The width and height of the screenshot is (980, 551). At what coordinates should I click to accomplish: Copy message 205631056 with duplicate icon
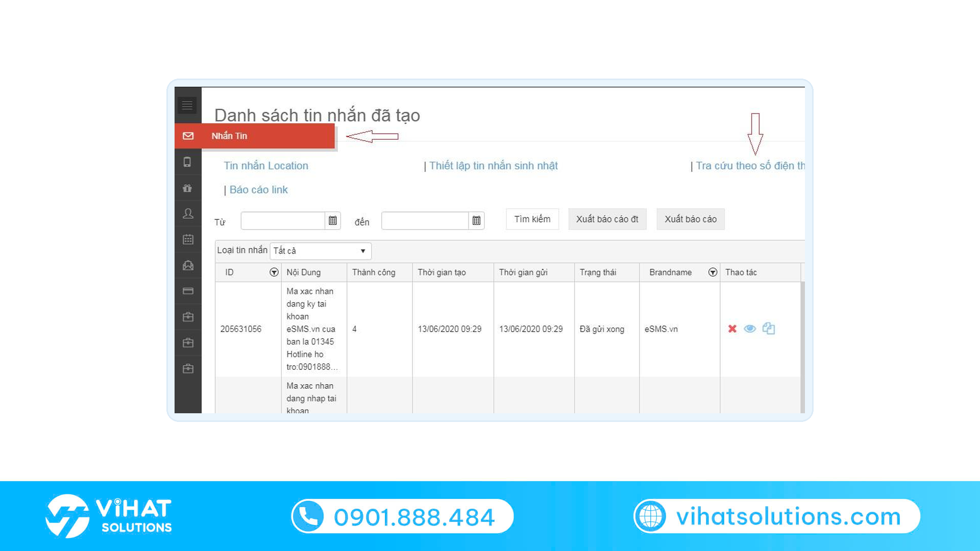pos(769,329)
